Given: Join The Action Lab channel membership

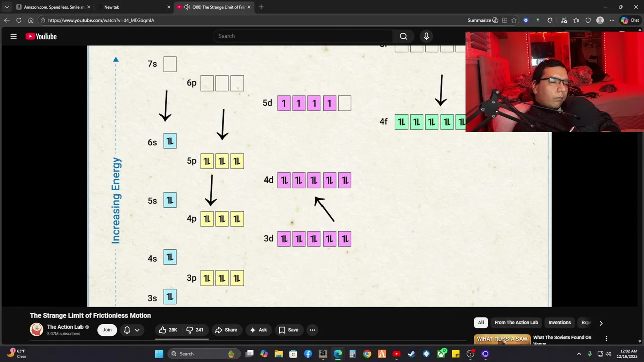Looking at the screenshot, I should tap(107, 330).
